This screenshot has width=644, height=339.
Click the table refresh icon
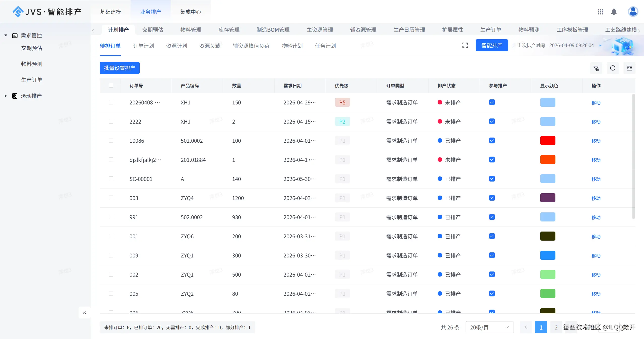(x=613, y=68)
